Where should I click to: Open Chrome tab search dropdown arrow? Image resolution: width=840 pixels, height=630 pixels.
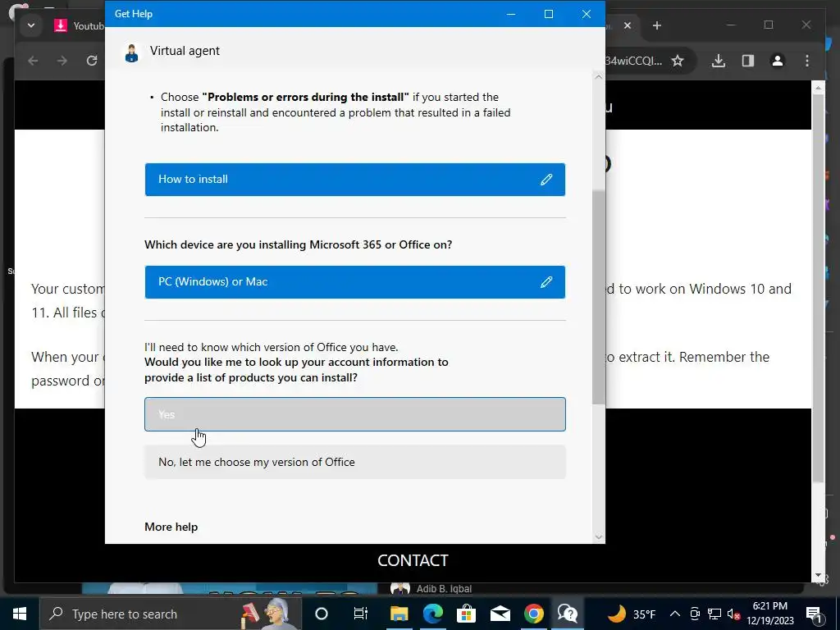point(31,25)
